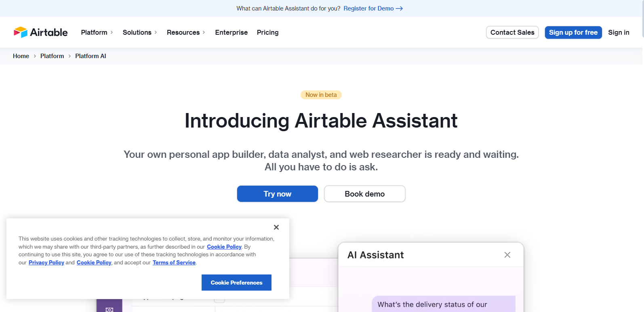Screen dimensions: 644x312
Task: Go to Platform breadcrumb
Action: point(52,56)
